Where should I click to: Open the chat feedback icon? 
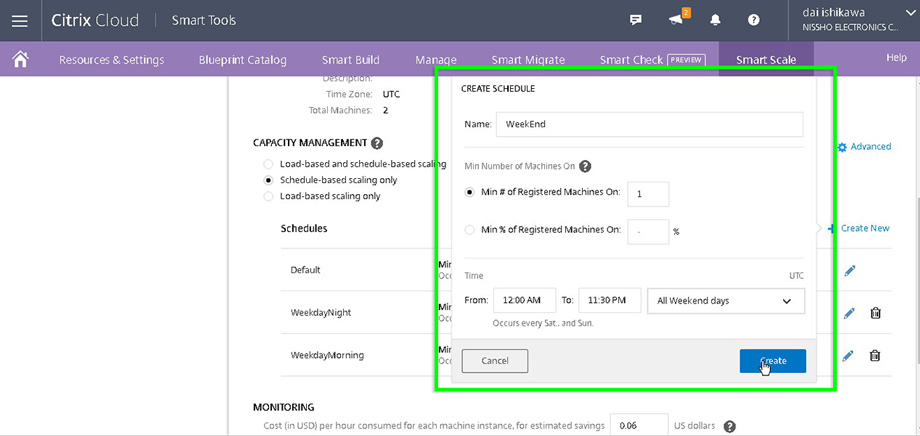pos(636,20)
